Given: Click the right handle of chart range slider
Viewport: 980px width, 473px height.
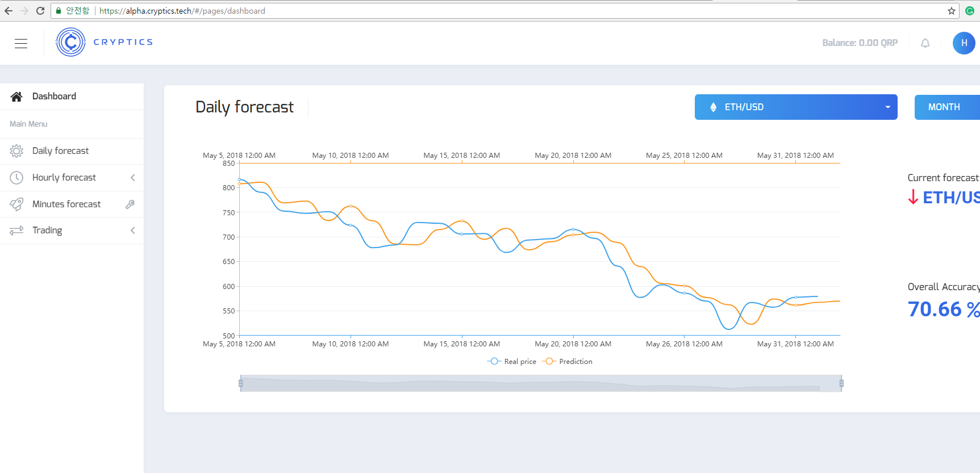Looking at the screenshot, I should coord(841,383).
